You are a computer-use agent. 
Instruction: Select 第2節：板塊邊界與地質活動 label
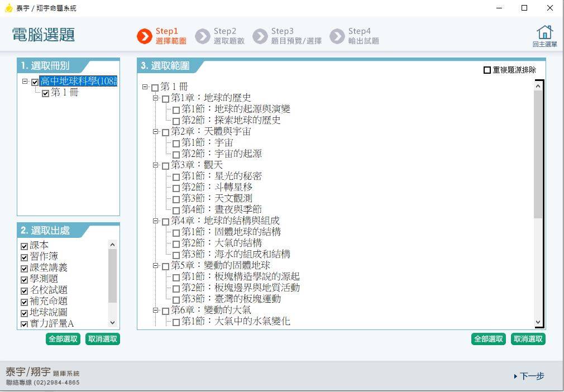tap(240, 288)
